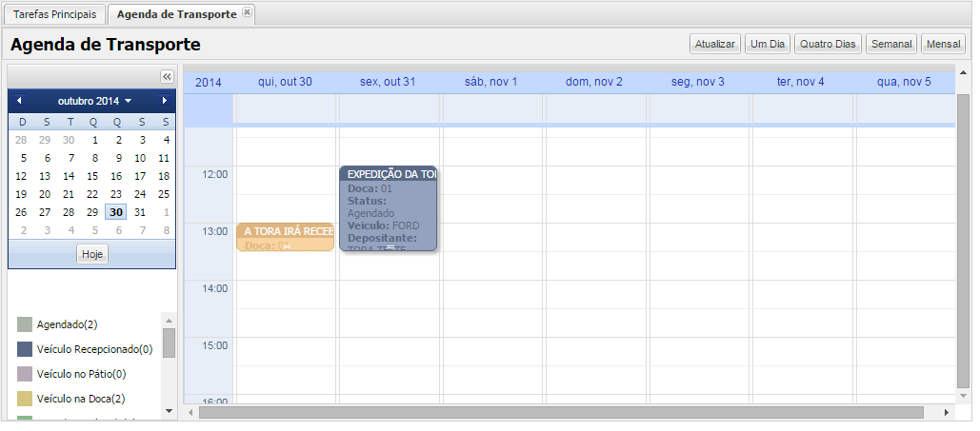980x431 pixels.
Task: Select the Veículo na Doca color swatch
Action: coord(25,399)
